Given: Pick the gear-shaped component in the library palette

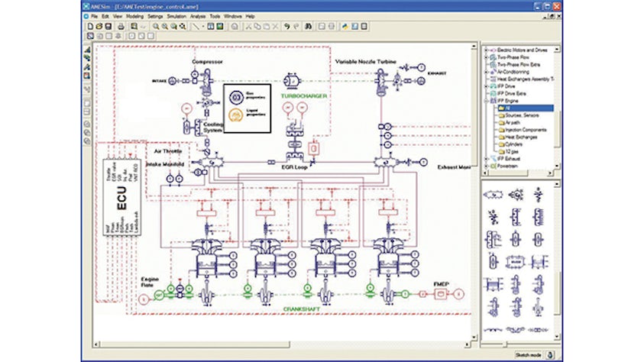Looking at the screenshot, I should point(516,194).
